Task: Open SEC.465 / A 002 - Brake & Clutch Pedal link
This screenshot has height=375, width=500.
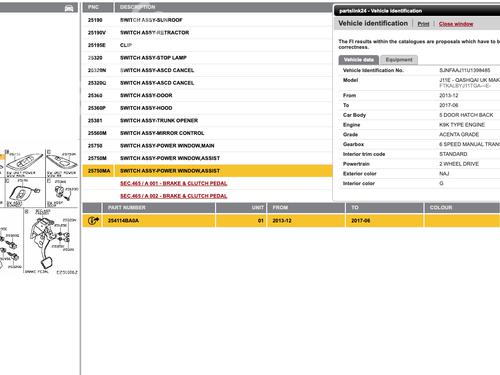Action: (x=173, y=196)
